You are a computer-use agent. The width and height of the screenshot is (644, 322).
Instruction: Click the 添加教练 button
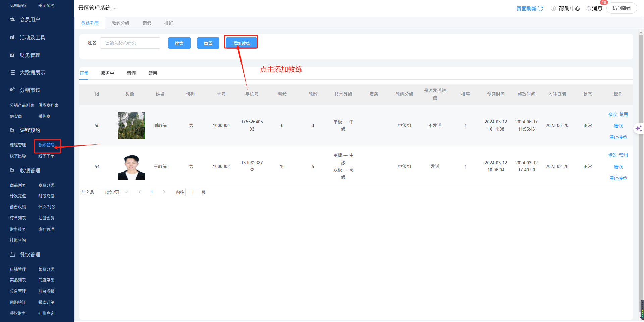(241, 43)
